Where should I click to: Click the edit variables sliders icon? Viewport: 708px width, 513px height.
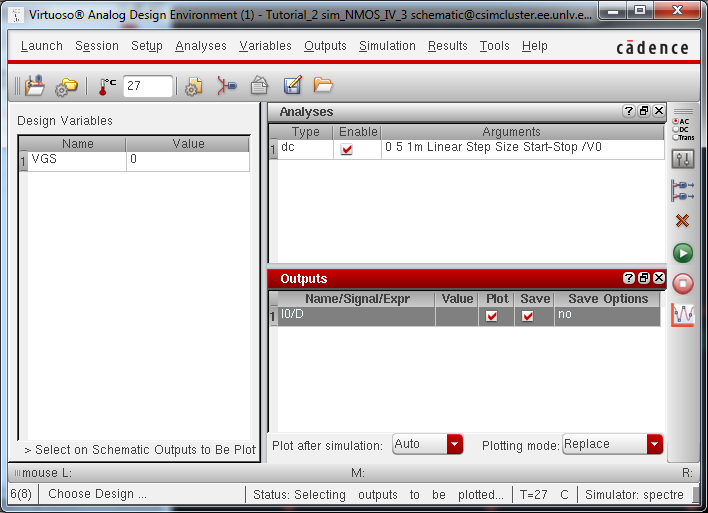pyautogui.click(x=683, y=159)
